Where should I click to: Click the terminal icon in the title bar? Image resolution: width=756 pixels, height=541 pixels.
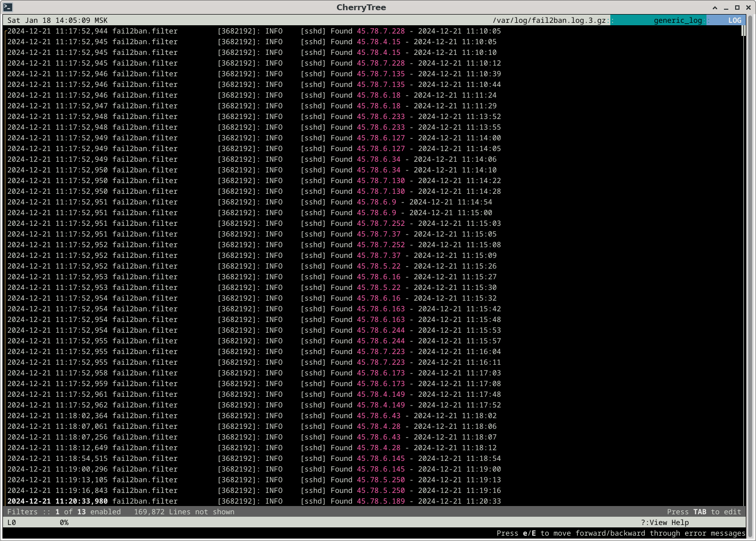pyautogui.click(x=8, y=7)
